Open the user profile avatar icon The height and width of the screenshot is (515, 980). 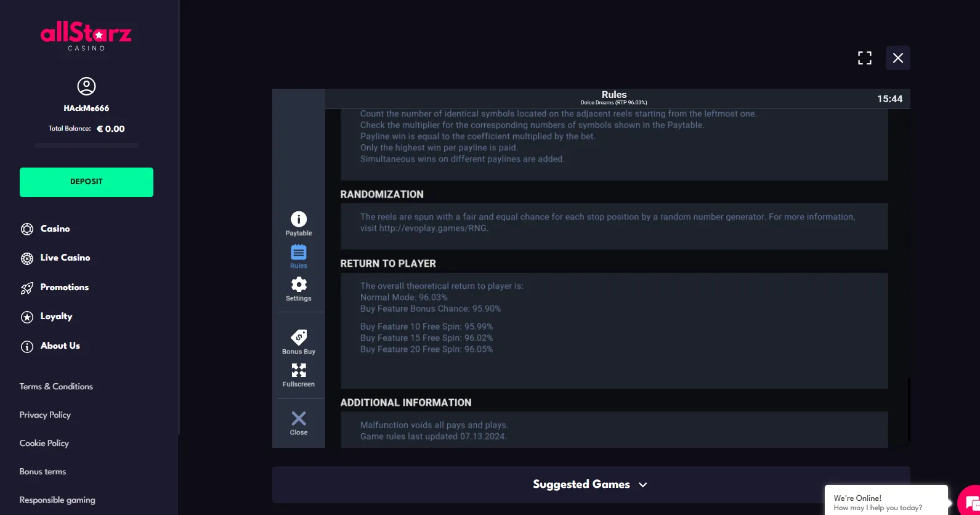(x=86, y=86)
